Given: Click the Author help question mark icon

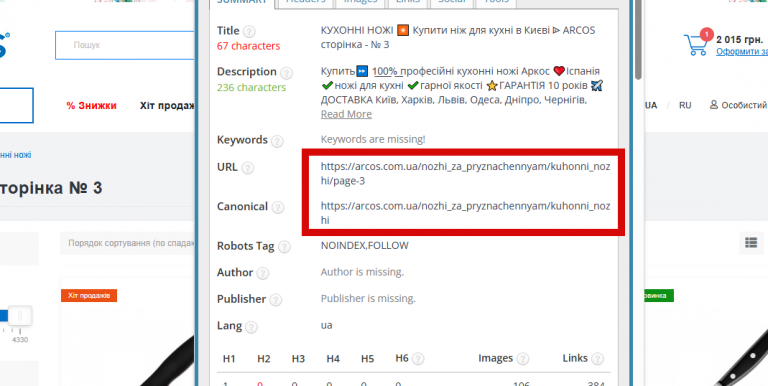Looking at the screenshot, I should point(263,273).
